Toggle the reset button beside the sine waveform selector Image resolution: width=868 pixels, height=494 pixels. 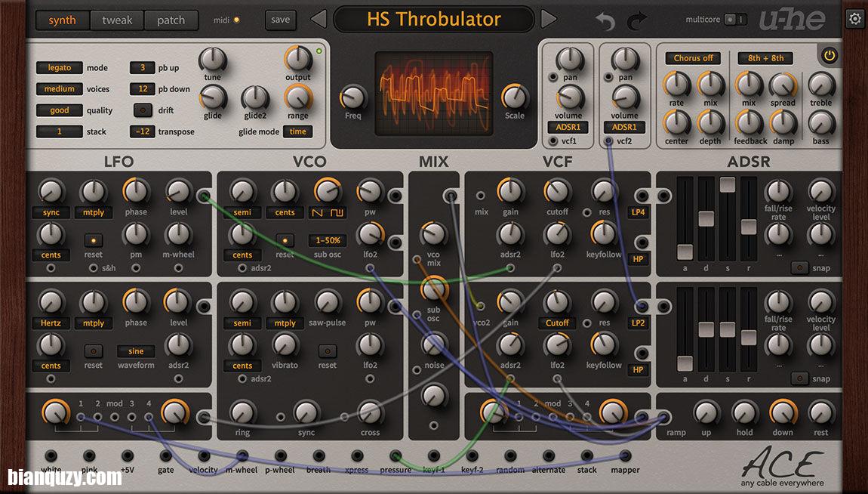[x=93, y=351]
